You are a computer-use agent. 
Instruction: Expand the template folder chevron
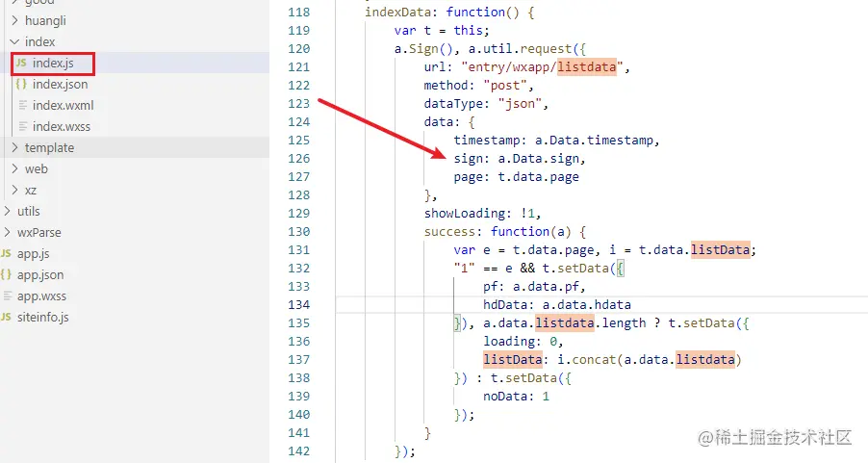[x=15, y=147]
